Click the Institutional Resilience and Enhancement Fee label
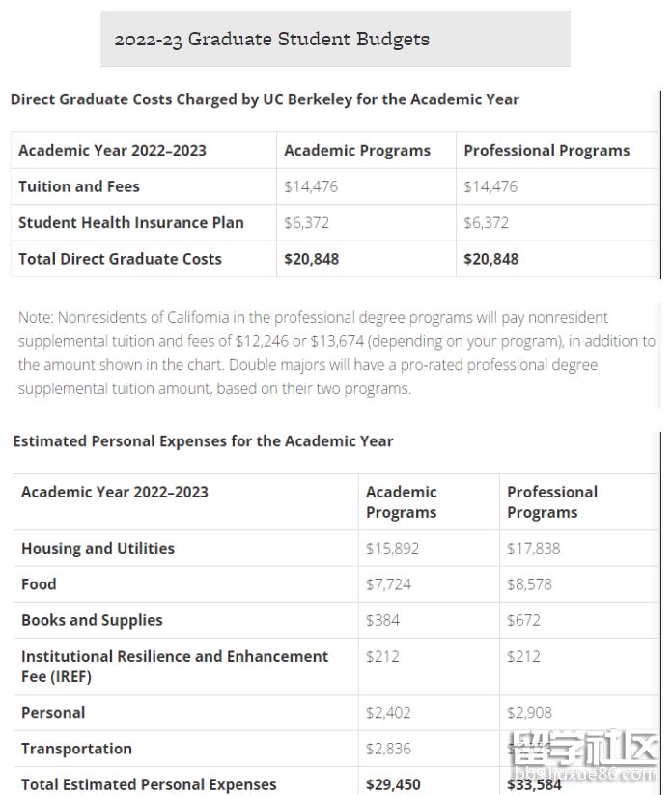 (x=174, y=666)
